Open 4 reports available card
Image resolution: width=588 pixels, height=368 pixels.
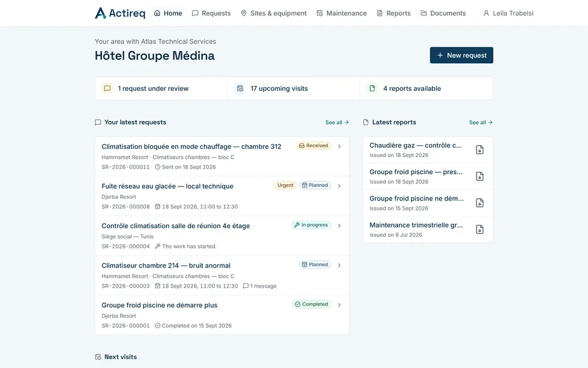click(x=426, y=88)
